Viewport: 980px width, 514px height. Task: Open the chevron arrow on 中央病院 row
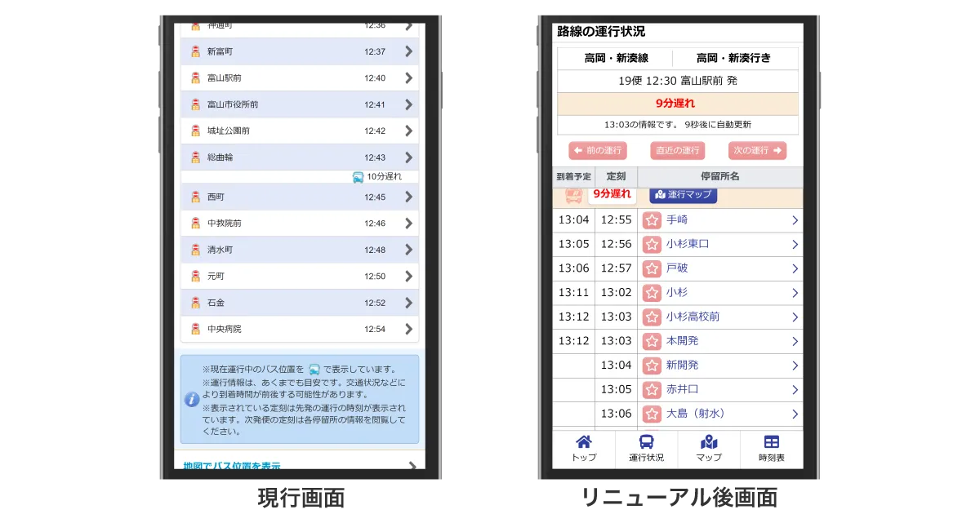[409, 329]
